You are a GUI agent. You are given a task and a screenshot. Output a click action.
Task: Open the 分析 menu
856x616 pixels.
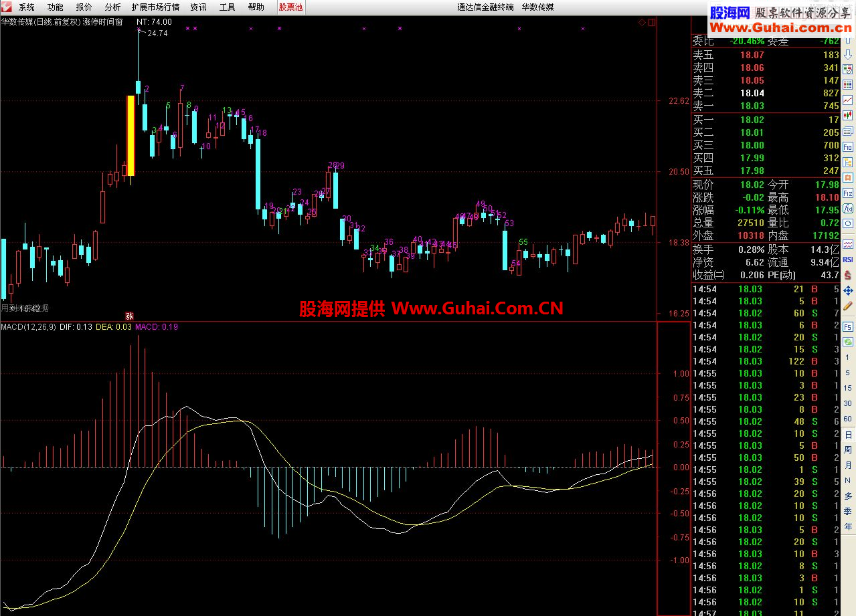[x=113, y=7]
